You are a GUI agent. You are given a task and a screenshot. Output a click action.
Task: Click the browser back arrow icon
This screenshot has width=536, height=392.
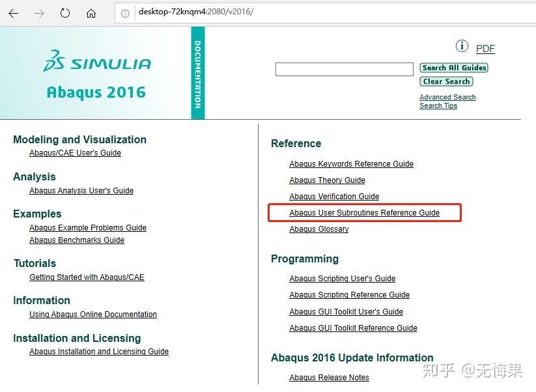coord(13,13)
